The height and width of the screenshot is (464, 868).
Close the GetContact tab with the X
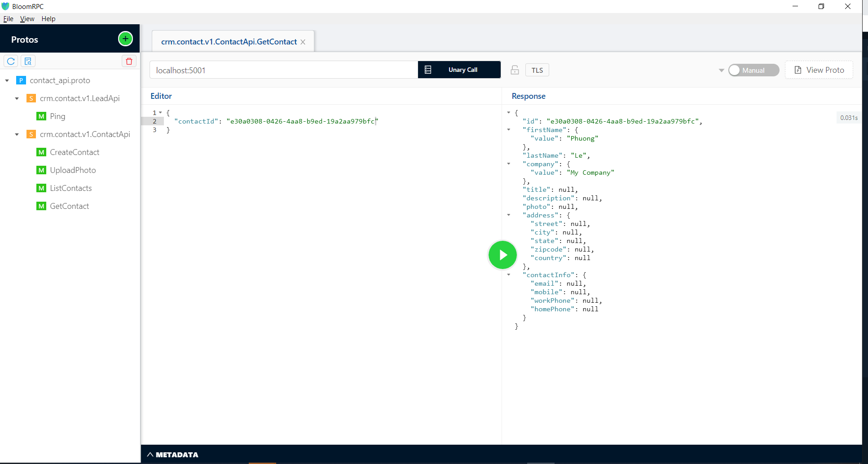coord(303,42)
